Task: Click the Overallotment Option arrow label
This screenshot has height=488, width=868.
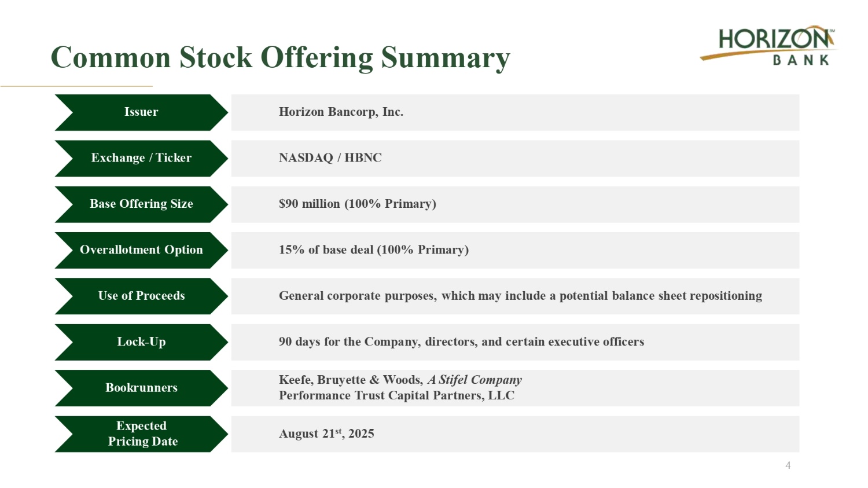Action: coord(141,250)
